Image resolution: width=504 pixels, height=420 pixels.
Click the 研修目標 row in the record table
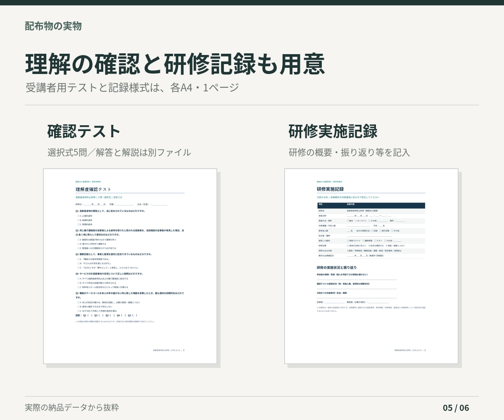click(x=371, y=246)
